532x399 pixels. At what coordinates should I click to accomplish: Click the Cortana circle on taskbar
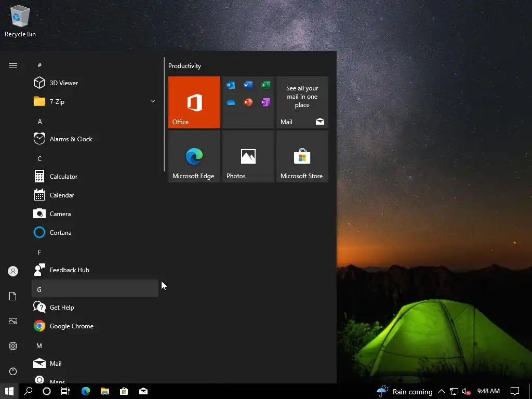point(47,391)
